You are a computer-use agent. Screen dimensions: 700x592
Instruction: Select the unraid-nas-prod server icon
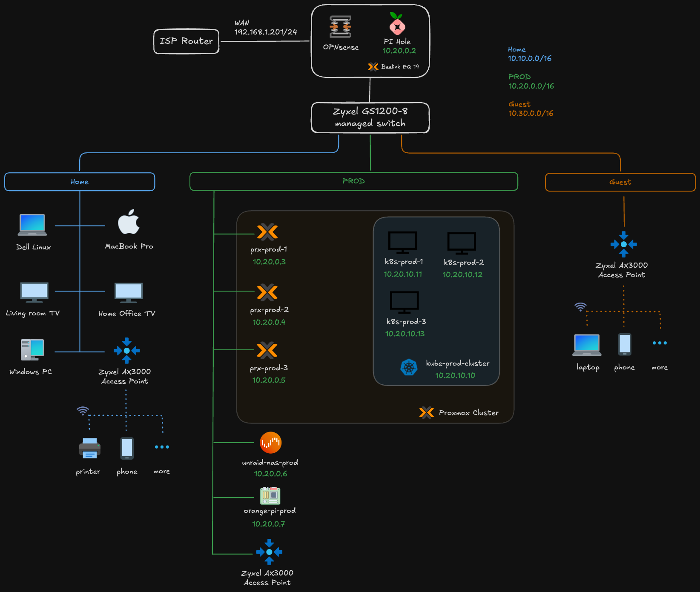[270, 443]
